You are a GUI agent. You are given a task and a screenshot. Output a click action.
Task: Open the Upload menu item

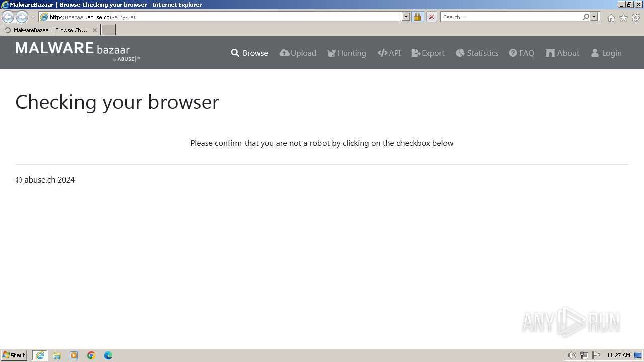pyautogui.click(x=298, y=53)
